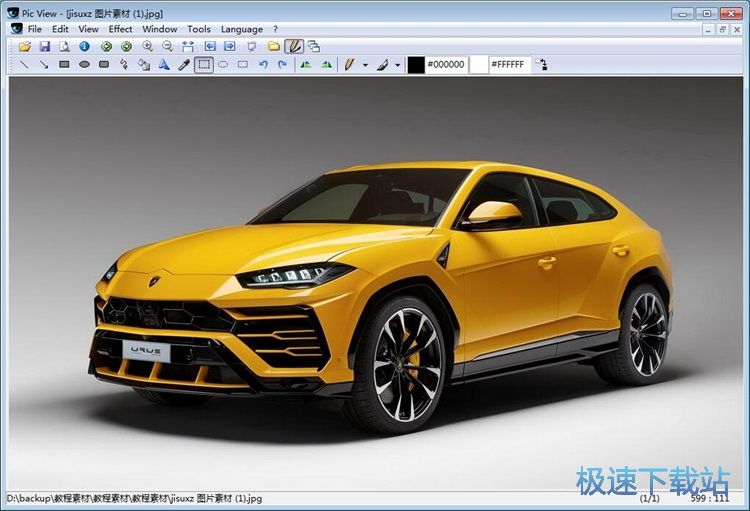Restore the inner document window
This screenshot has height=511, width=750.
coord(723,30)
